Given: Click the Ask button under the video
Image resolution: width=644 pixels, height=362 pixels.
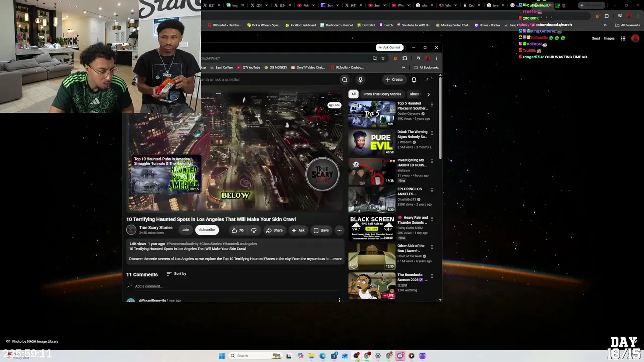Looking at the screenshot, I should 298,230.
